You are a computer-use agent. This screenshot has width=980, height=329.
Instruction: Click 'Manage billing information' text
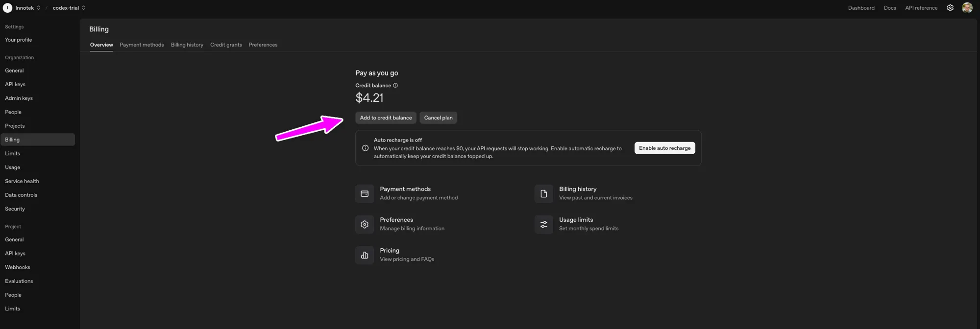412,229
